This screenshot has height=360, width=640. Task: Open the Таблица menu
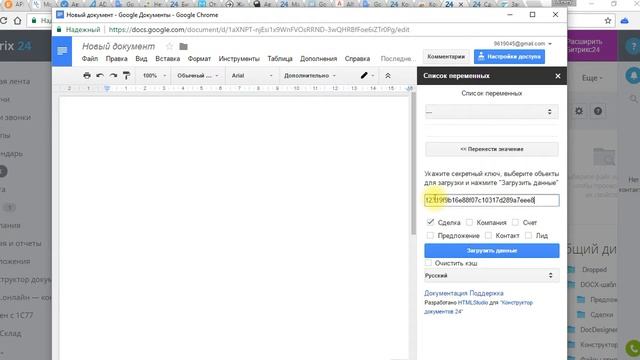[280, 59]
